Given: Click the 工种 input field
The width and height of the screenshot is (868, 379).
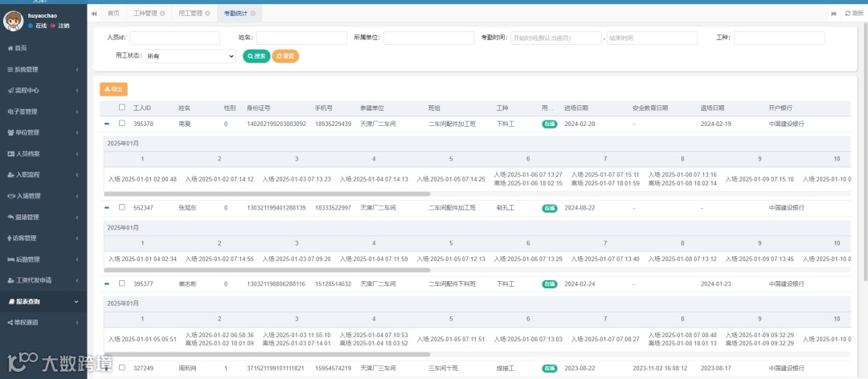Looking at the screenshot, I should [x=780, y=39].
